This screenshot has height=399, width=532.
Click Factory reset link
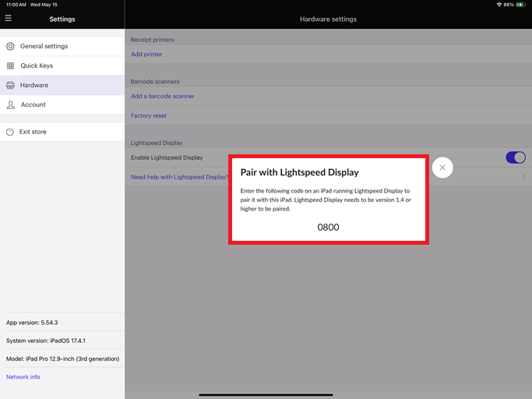pyautogui.click(x=149, y=116)
